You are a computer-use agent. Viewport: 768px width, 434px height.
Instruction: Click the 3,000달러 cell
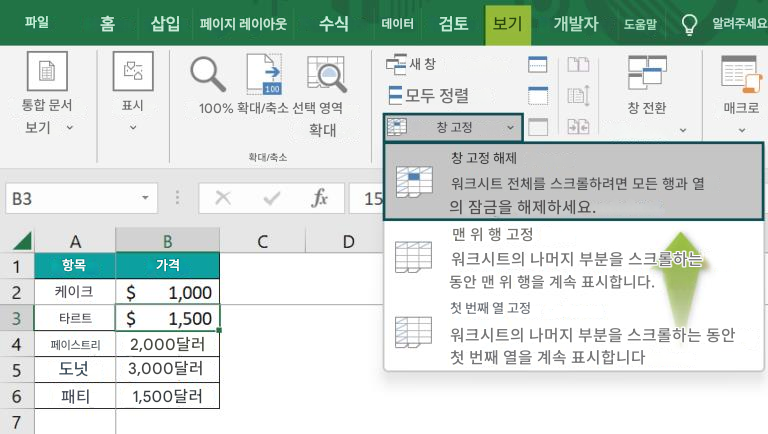[168, 369]
